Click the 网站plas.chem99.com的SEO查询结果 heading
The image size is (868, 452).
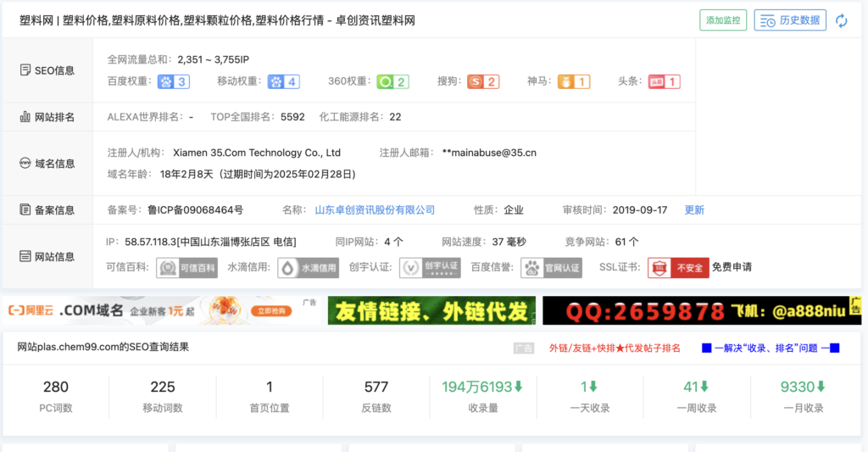tap(103, 347)
